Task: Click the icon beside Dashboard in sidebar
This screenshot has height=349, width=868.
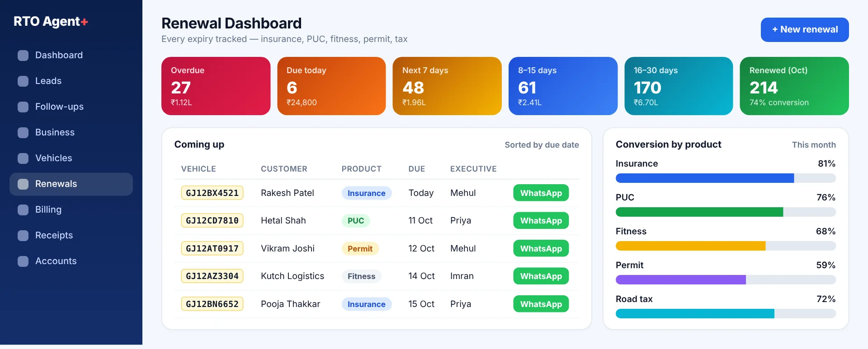Action: pyautogui.click(x=23, y=56)
